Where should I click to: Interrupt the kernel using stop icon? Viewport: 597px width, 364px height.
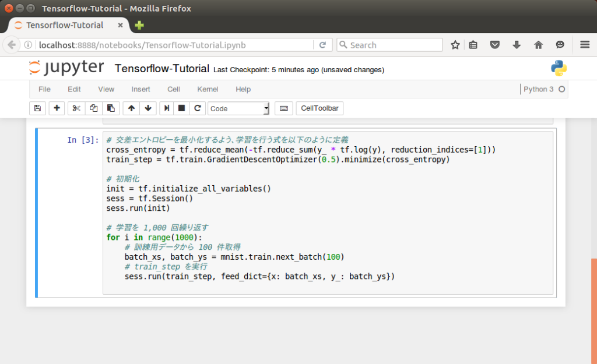coord(181,108)
